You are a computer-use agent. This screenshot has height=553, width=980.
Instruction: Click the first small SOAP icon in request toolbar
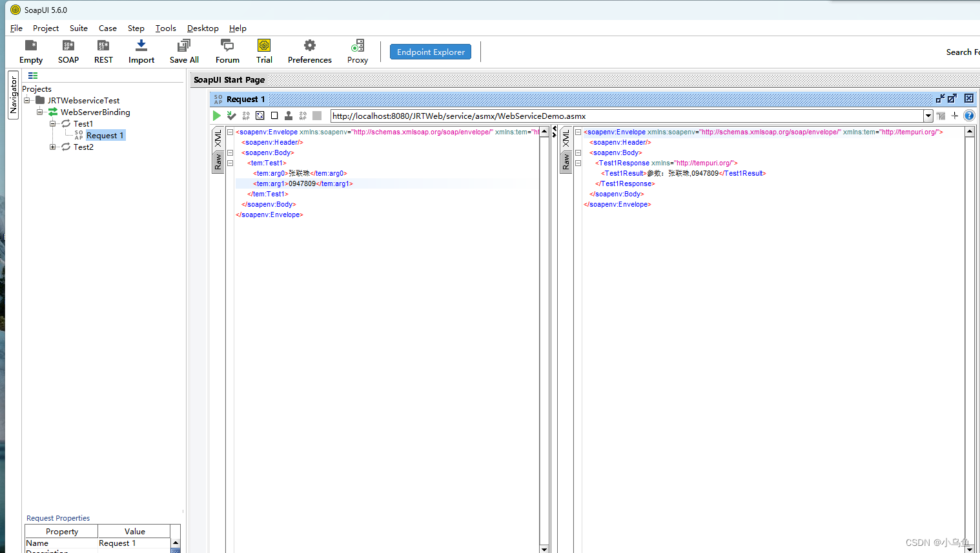[246, 116]
